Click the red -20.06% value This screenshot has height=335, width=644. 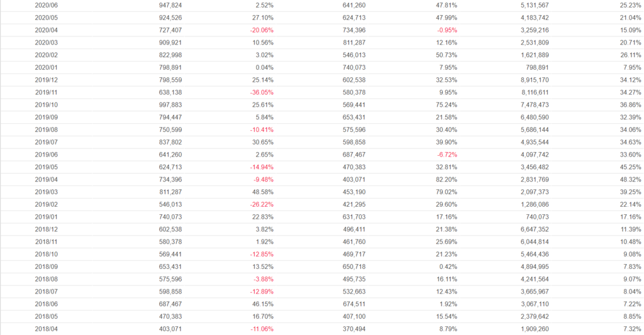(262, 30)
